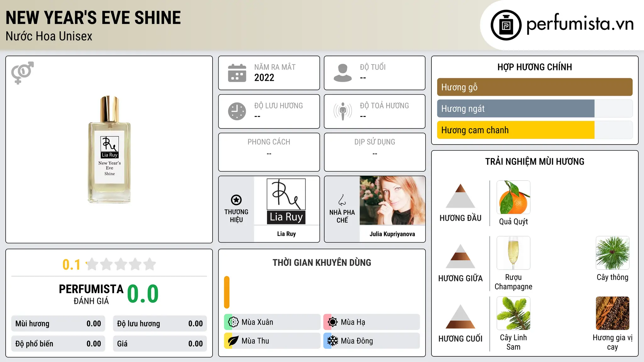Click the "HỢP HƯƠNG CHÍNH" heading
This screenshot has width=644, height=362.
coord(535,67)
